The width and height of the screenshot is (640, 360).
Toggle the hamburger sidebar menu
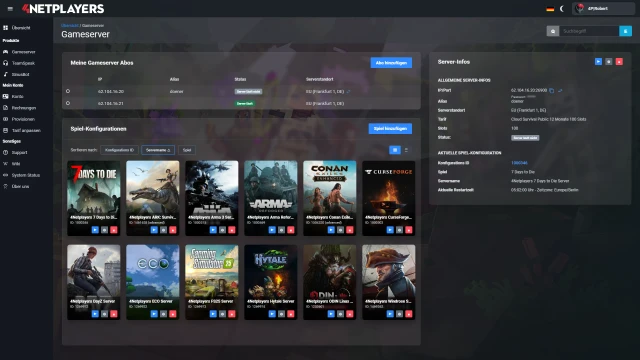coord(10,9)
